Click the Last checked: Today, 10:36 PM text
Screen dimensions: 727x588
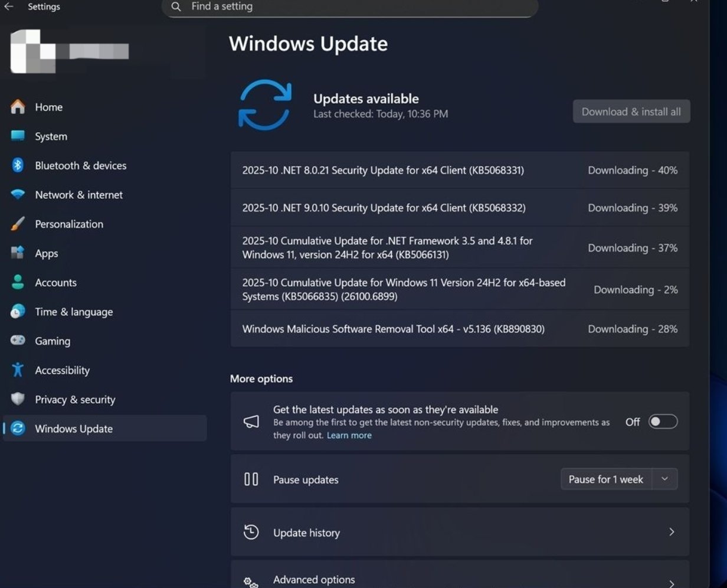[381, 114]
